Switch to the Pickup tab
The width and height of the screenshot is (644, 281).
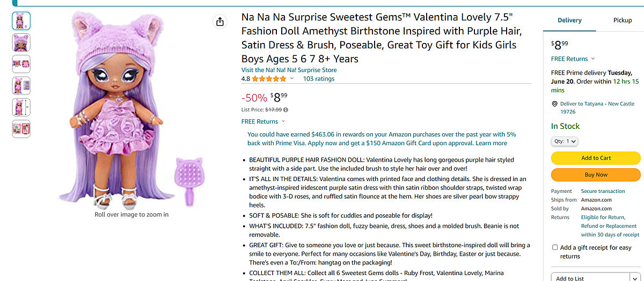pyautogui.click(x=623, y=20)
